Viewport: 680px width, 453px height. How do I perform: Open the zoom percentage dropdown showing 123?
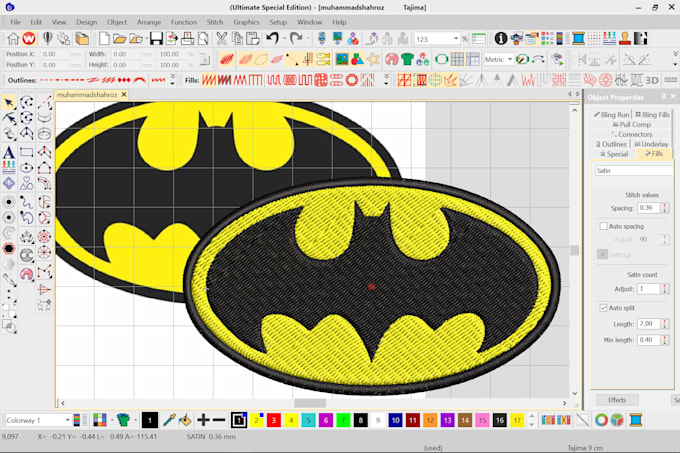[456, 39]
